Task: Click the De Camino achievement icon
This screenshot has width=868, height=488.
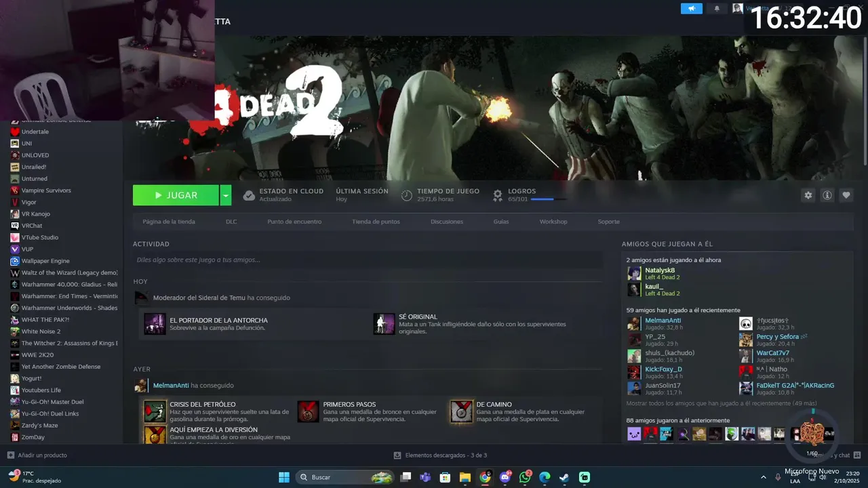Action: coord(461,411)
